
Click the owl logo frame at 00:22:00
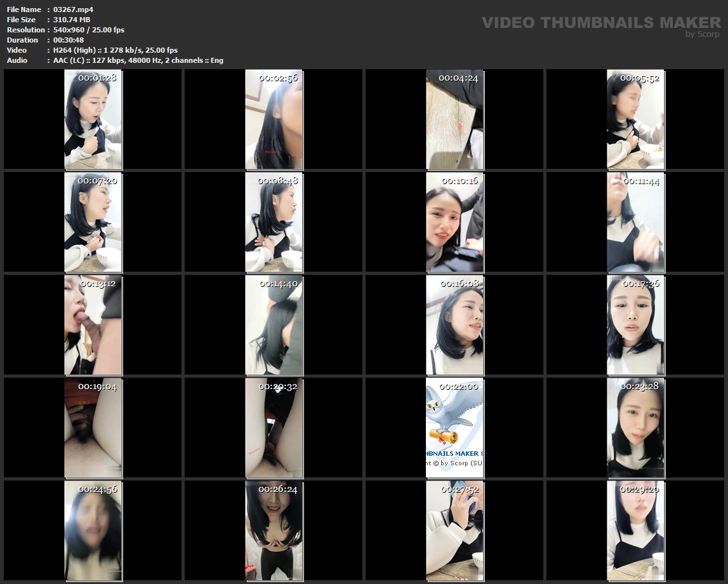tap(454, 428)
